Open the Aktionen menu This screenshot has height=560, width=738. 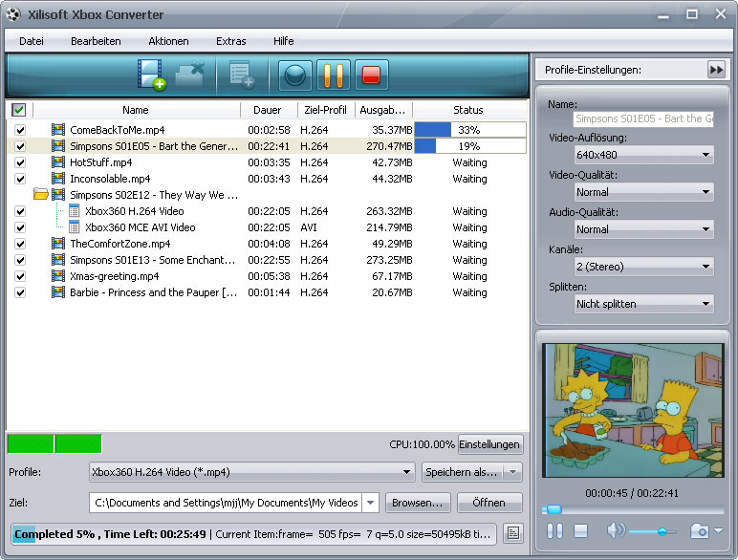click(x=168, y=41)
